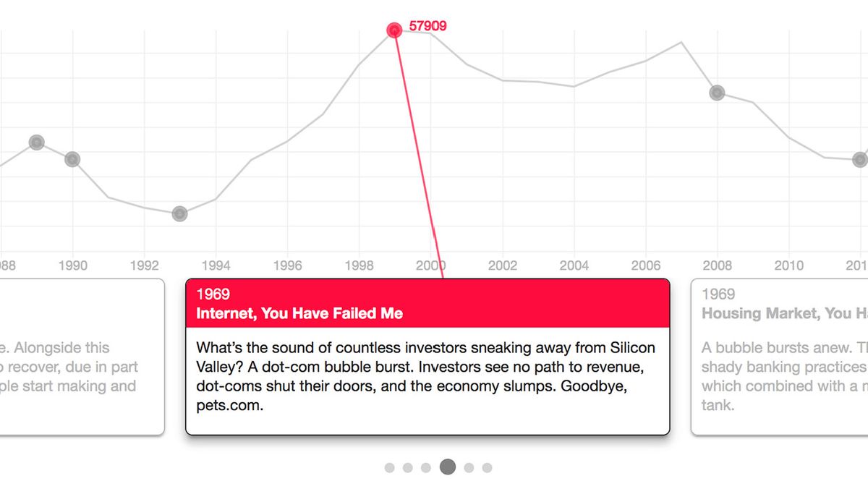Select the fifth pagination dot

tap(469, 468)
